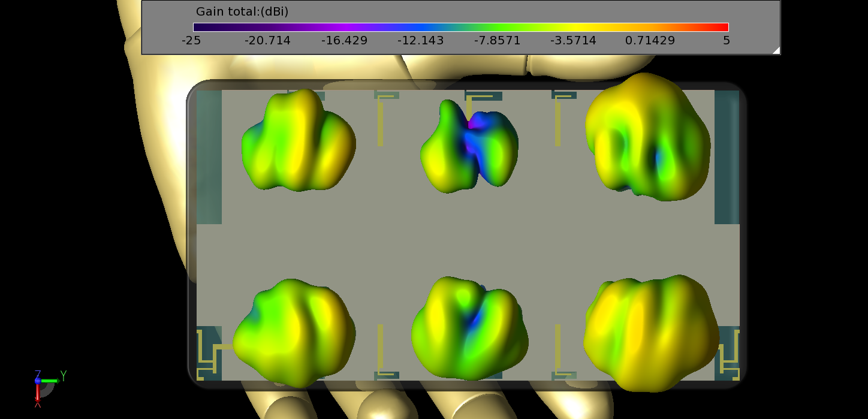Click the -25 dBi minimum value label

click(191, 40)
